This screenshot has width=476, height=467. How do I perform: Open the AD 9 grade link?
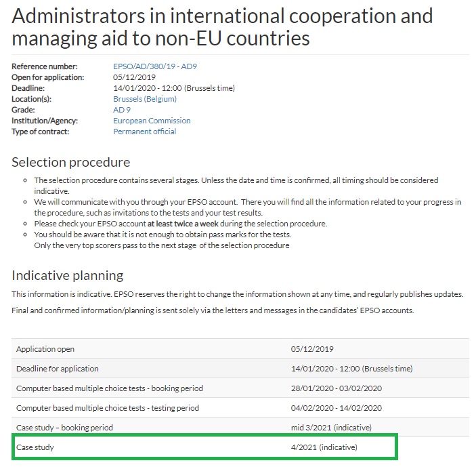[x=122, y=110]
